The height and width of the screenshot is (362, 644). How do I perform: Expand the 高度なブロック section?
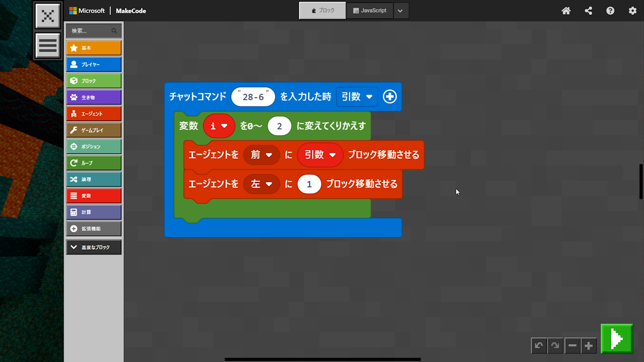[x=94, y=247]
